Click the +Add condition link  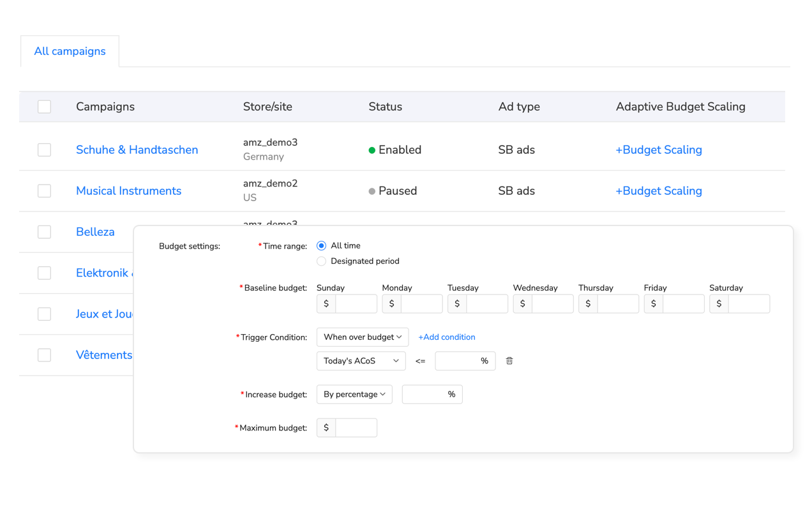pos(446,337)
